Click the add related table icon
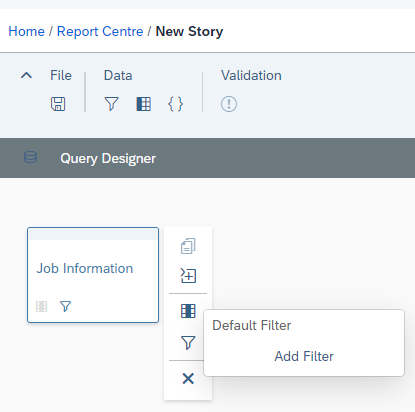The height and width of the screenshot is (412, 415). (188, 276)
